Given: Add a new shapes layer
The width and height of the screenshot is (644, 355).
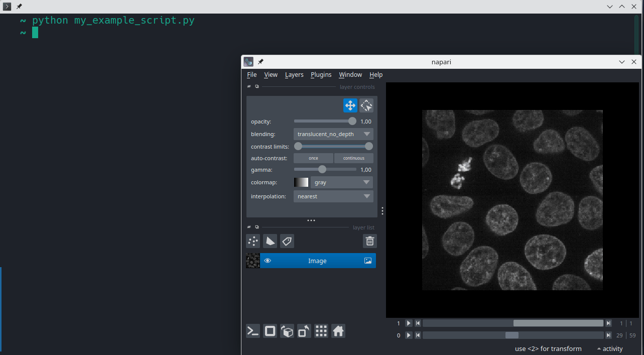Looking at the screenshot, I should tap(270, 241).
